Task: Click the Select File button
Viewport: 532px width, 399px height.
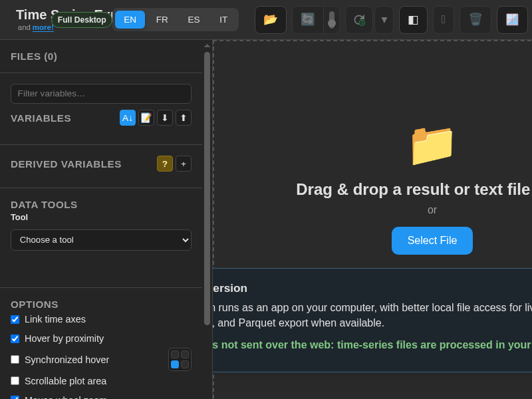Action: point(432,241)
